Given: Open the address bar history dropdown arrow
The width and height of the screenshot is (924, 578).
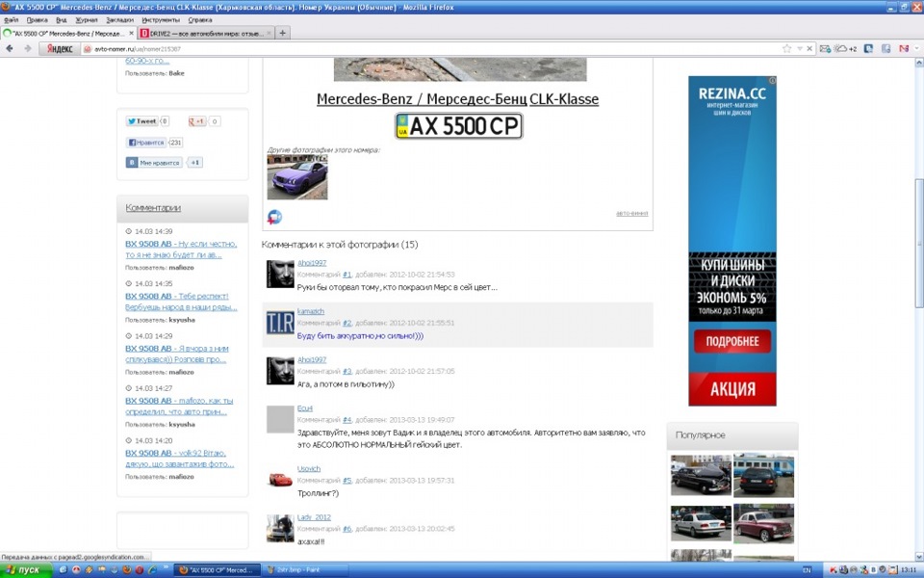Looking at the screenshot, I should tap(799, 48).
